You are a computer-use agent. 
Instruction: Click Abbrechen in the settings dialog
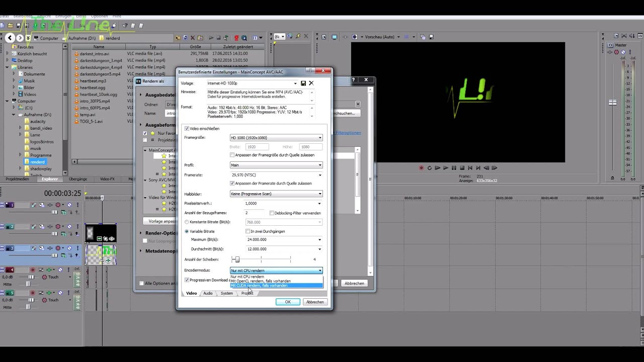click(x=315, y=302)
